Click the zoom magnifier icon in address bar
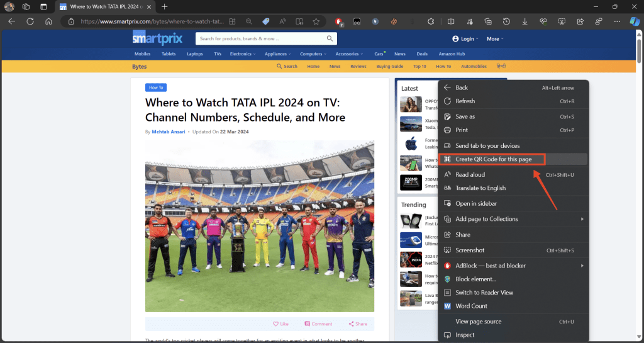Viewport: 644px width, 343px height. coord(249,21)
